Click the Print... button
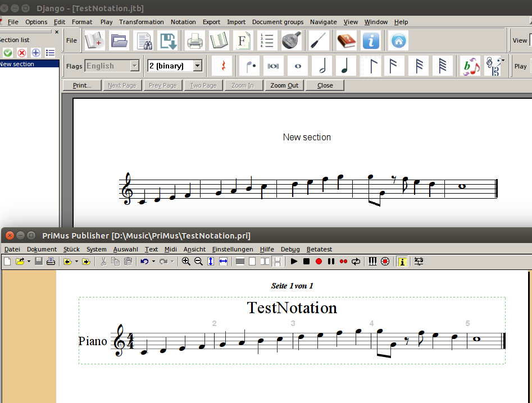The height and width of the screenshot is (403, 532). point(87,85)
